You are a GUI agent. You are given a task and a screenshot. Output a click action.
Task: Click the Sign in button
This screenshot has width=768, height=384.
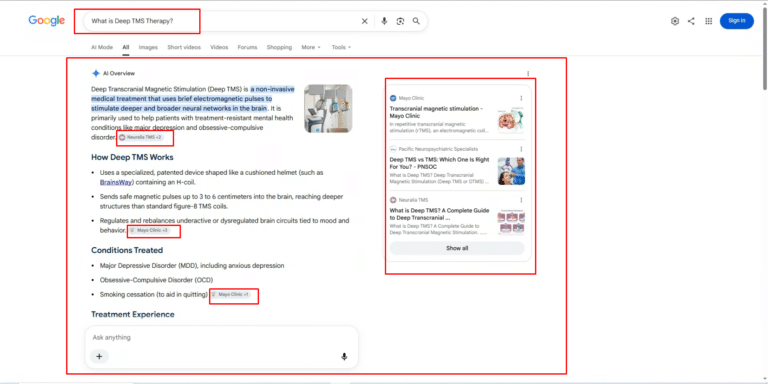(x=737, y=21)
